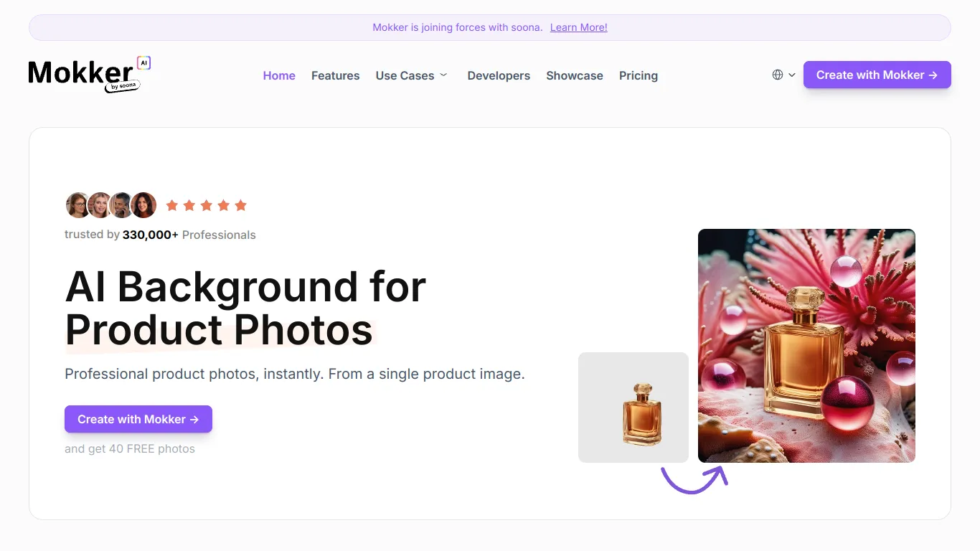The width and height of the screenshot is (980, 551).
Task: Click the 'AI Background for Product Photos' heading
Action: [245, 308]
